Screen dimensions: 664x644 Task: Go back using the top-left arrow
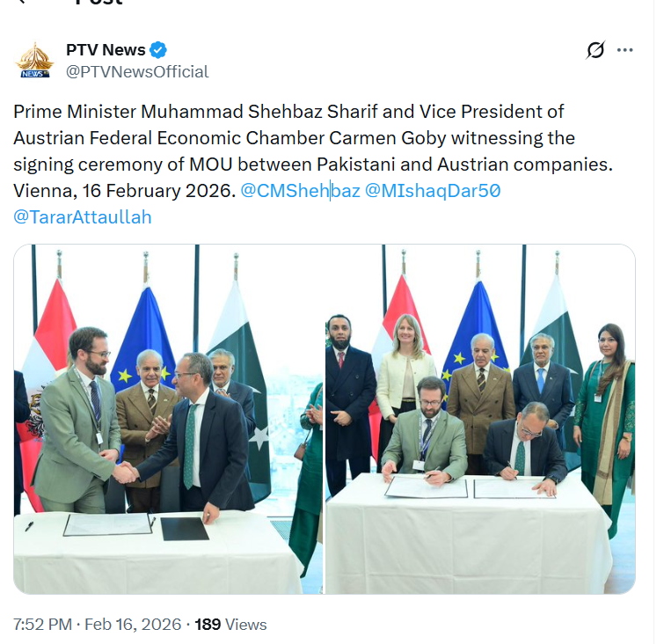(25, 3)
